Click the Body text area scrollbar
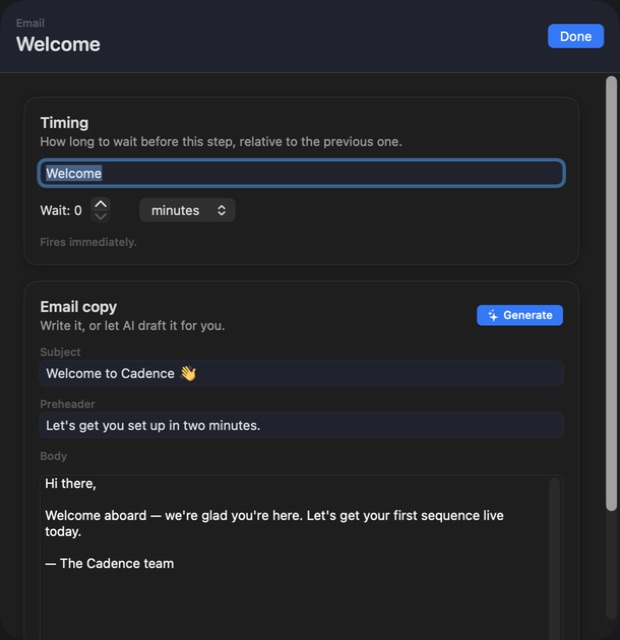Screen dimensions: 620x640 [554, 559]
